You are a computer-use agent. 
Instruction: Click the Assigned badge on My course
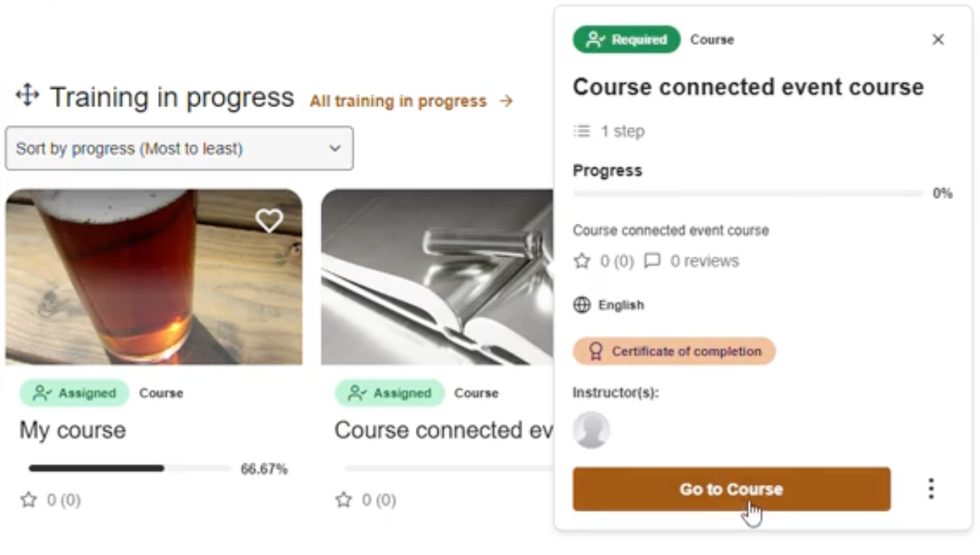click(x=75, y=393)
